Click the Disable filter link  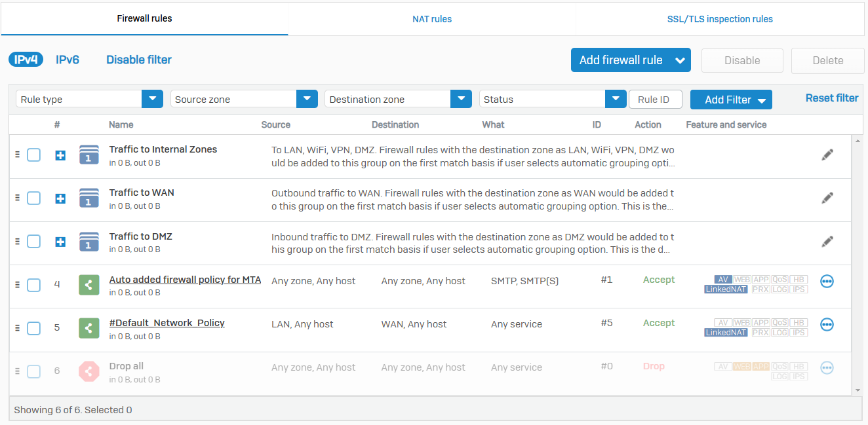[x=139, y=60]
